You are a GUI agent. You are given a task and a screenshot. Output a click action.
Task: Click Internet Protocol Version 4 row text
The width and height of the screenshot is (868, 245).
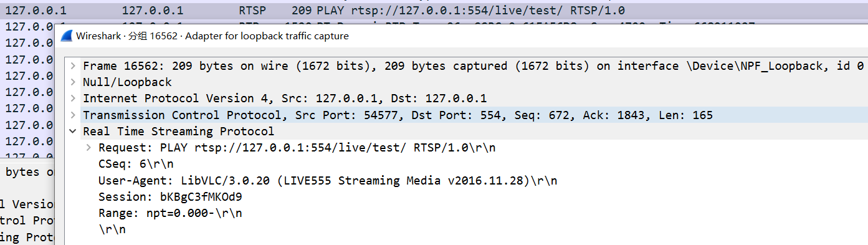285,98
